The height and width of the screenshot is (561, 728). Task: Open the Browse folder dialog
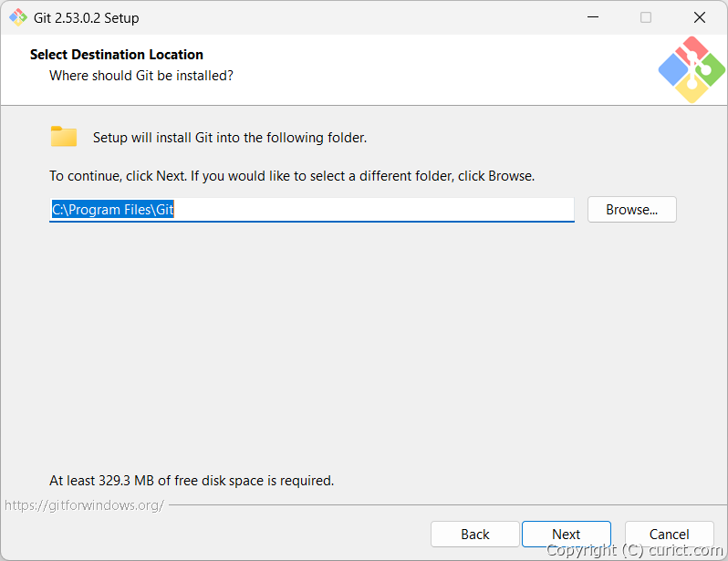[x=631, y=210]
